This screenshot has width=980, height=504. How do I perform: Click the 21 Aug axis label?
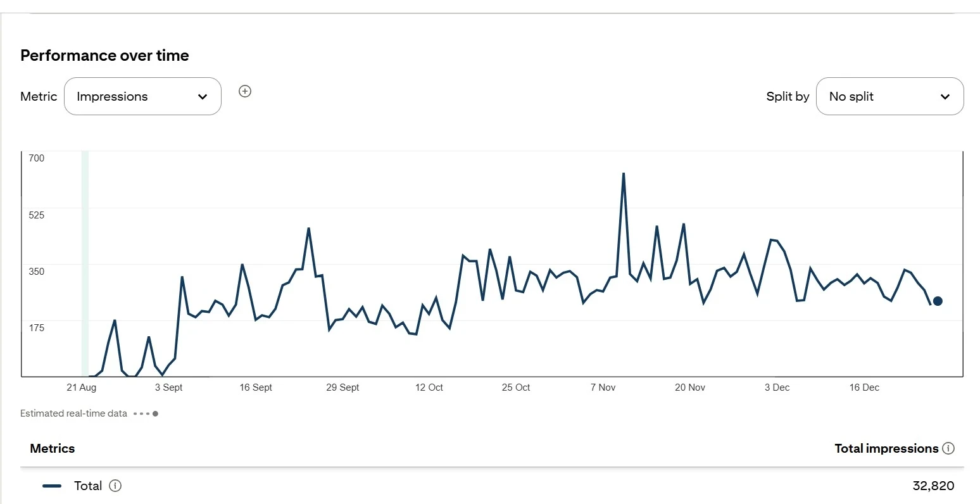82,387
